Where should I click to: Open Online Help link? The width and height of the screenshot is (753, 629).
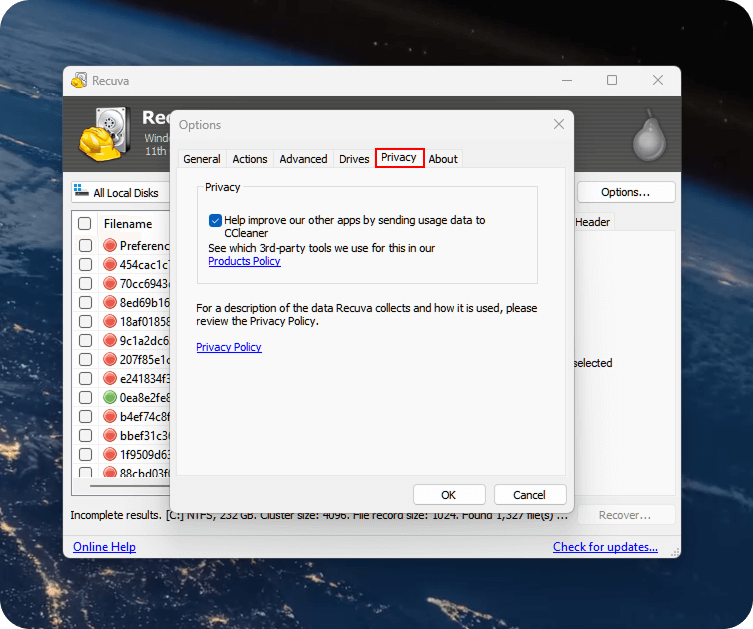coord(104,547)
